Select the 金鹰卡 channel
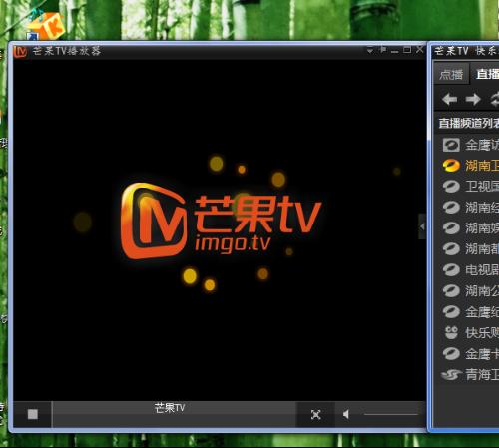Viewport: 499px width, 448px height. coord(470,354)
